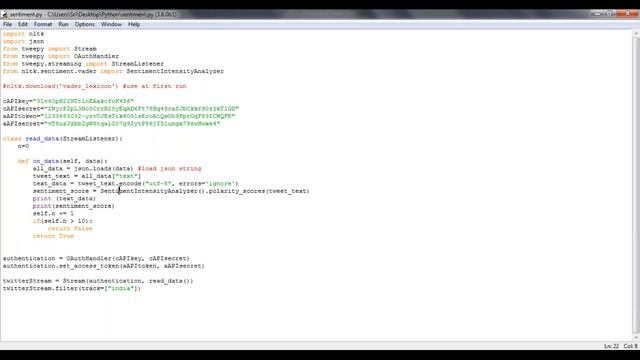Click the 'return False' line

click(x=70, y=229)
